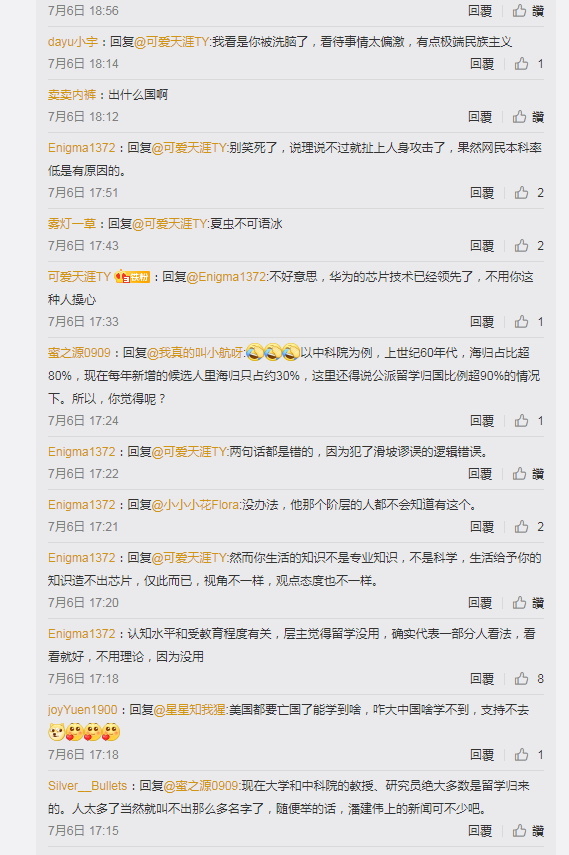This screenshot has height=855, width=569.
Task: Reply to 蜜之源0909's comment at 17:24
Action: click(x=482, y=421)
